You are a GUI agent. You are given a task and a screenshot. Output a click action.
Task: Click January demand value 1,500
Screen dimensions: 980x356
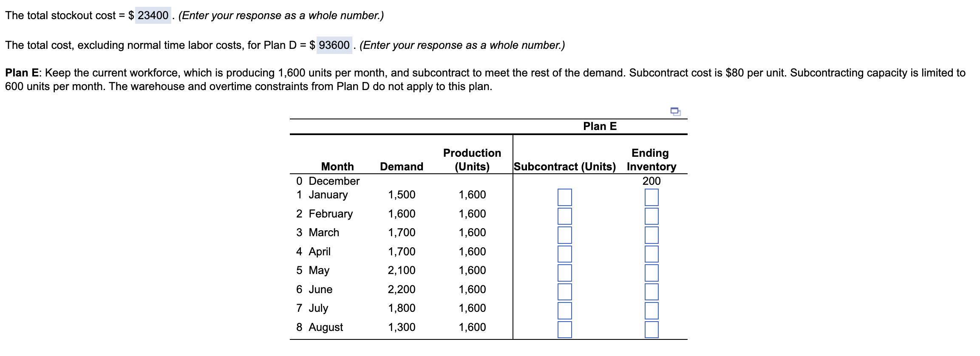click(402, 195)
